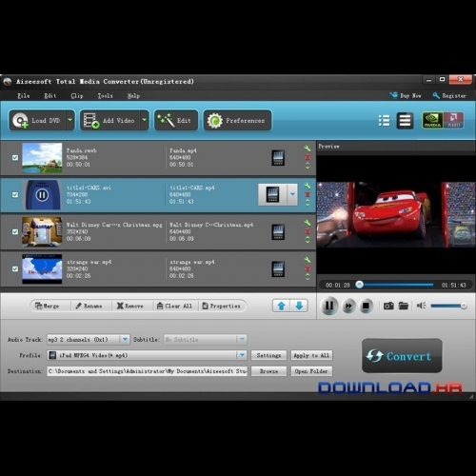Switch to detailed list view icon

coord(385,121)
